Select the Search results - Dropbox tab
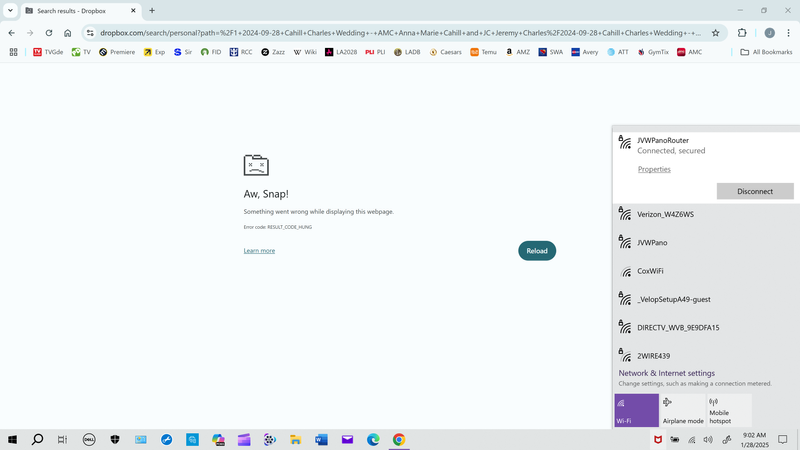Screen dimensions: 800x450 click(81, 11)
